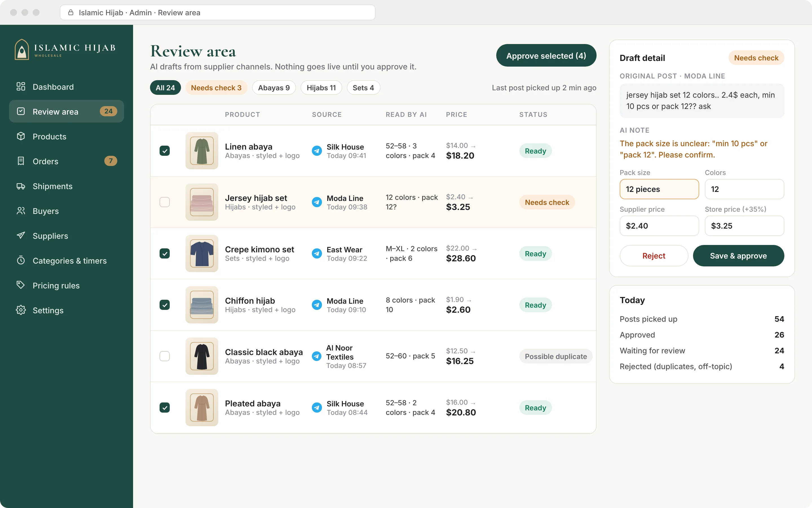Image resolution: width=812 pixels, height=508 pixels.
Task: Click the Products box icon
Action: pyautogui.click(x=21, y=136)
